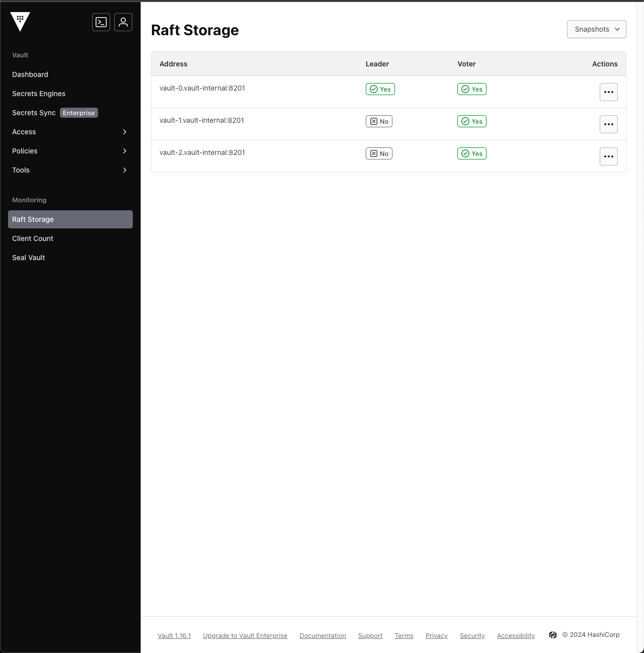
Task: Open actions menu for vault-0 node
Action: click(608, 92)
